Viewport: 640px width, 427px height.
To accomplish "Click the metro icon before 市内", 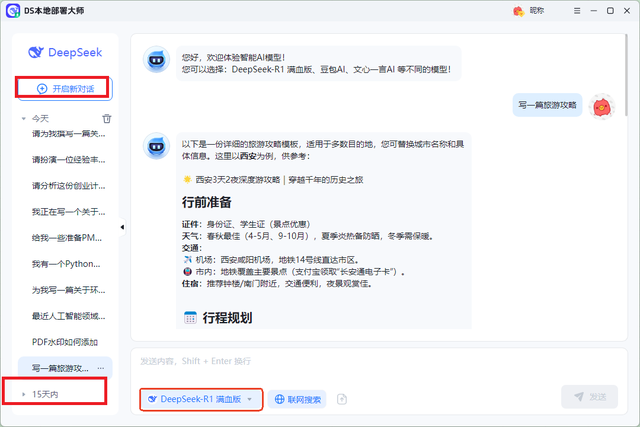I will click(x=187, y=271).
